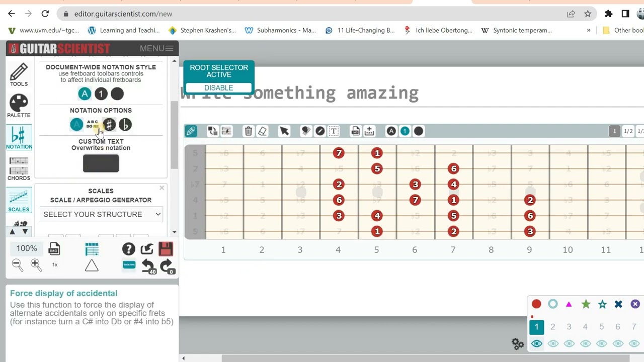This screenshot has height=362, width=644.
Task: Select the text box tool
Action: tap(334, 131)
